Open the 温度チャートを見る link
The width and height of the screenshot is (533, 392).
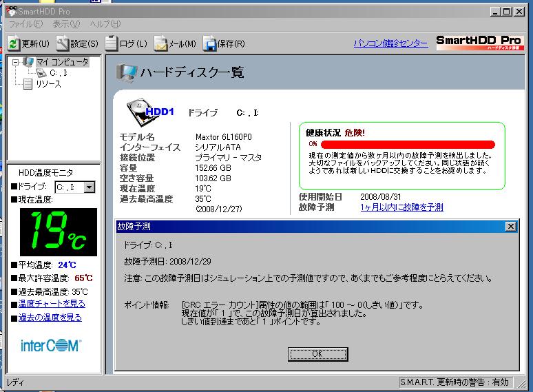tap(52, 304)
